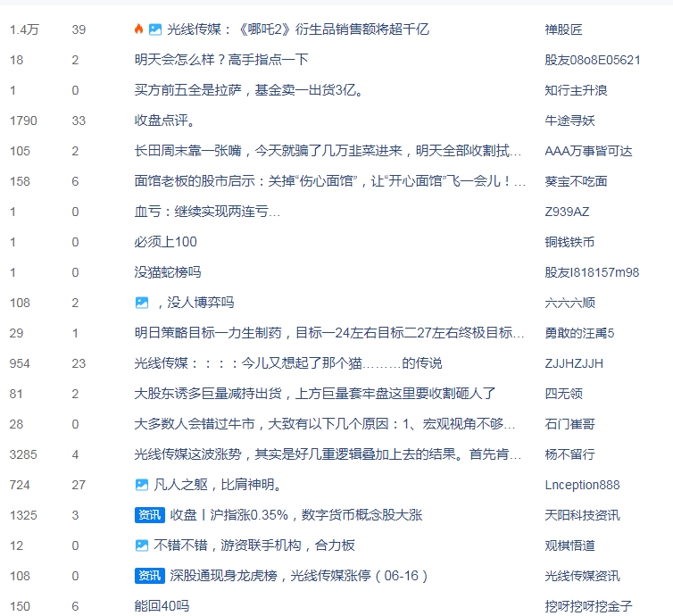Open post 大多数人会错过牛市
Image resolution: width=673 pixels, height=616 pixels.
point(325,424)
